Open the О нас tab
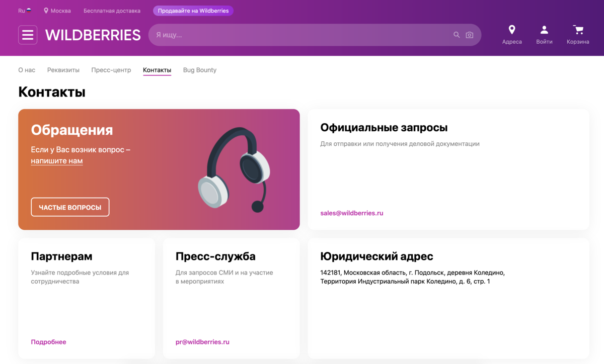Viewport: 604px width, 364px height. point(27,70)
